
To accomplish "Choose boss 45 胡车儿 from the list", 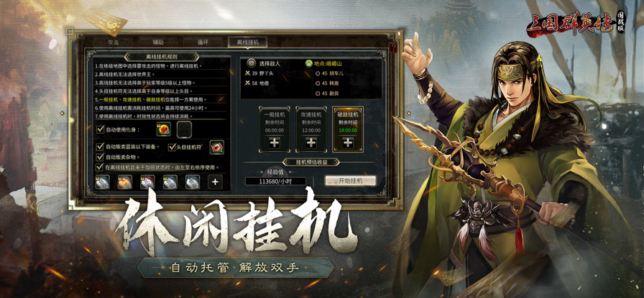I will tap(330, 73).
